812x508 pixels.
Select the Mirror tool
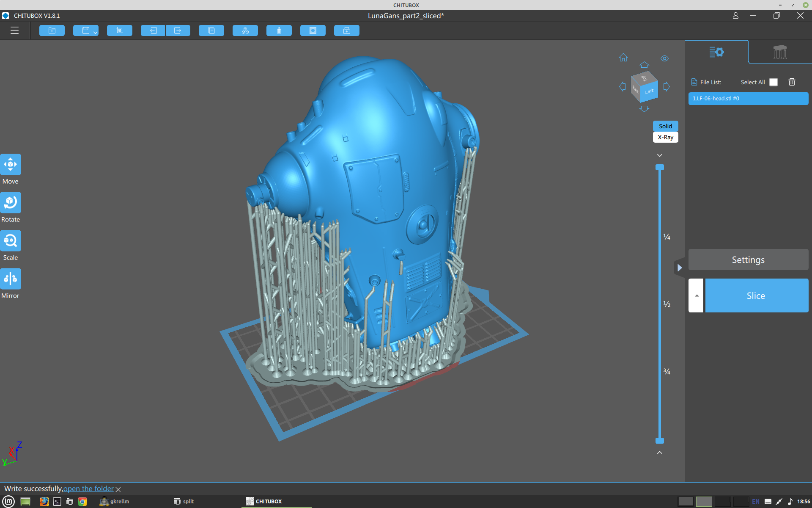(x=11, y=279)
